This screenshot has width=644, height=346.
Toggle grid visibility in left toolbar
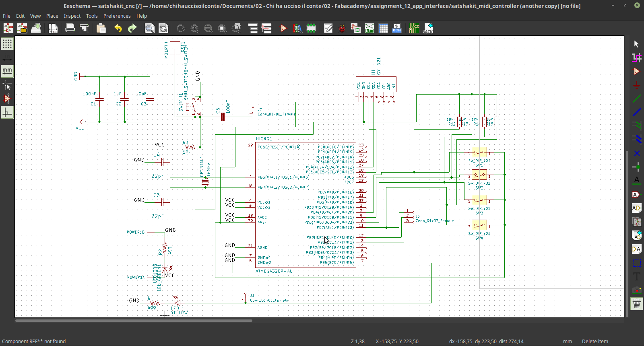click(x=7, y=44)
